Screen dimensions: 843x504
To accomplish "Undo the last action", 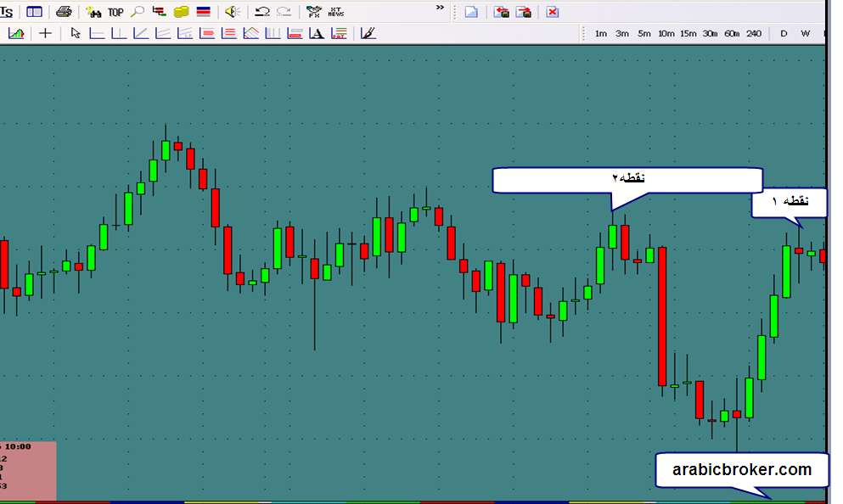I will (x=261, y=12).
